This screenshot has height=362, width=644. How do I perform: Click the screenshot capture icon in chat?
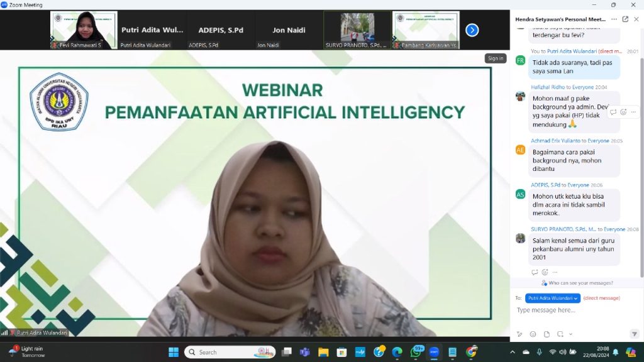560,334
